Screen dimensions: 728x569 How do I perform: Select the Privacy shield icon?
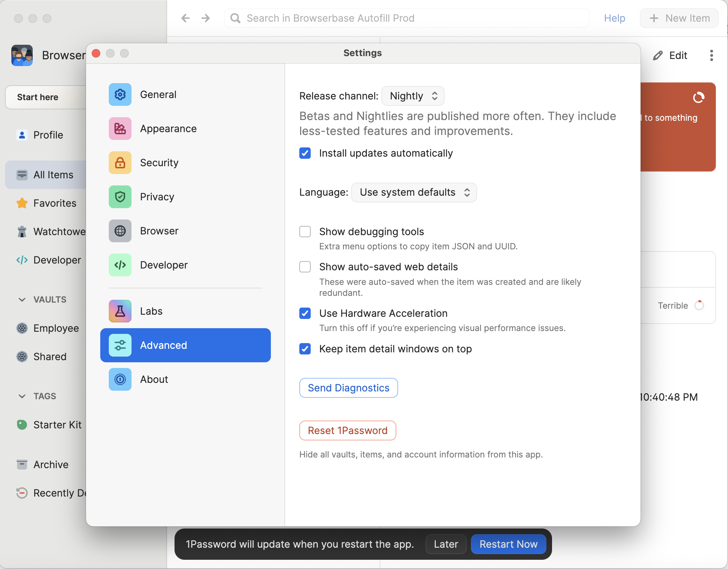click(x=120, y=197)
